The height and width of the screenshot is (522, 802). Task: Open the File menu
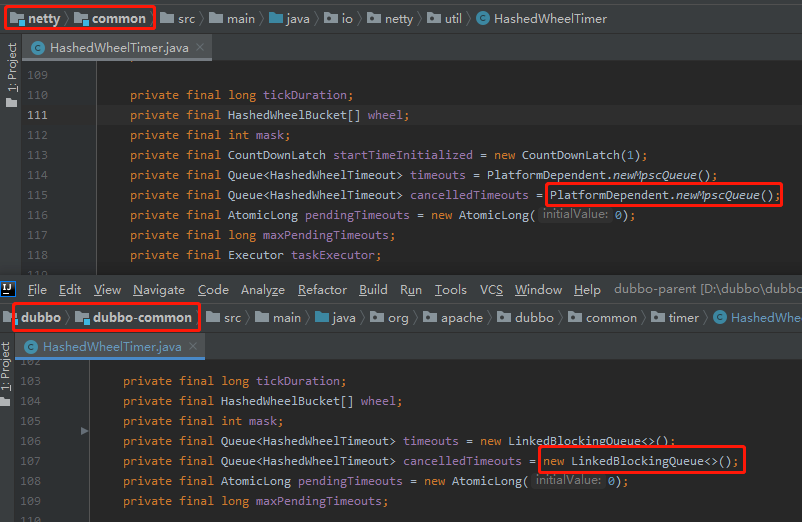click(37, 290)
